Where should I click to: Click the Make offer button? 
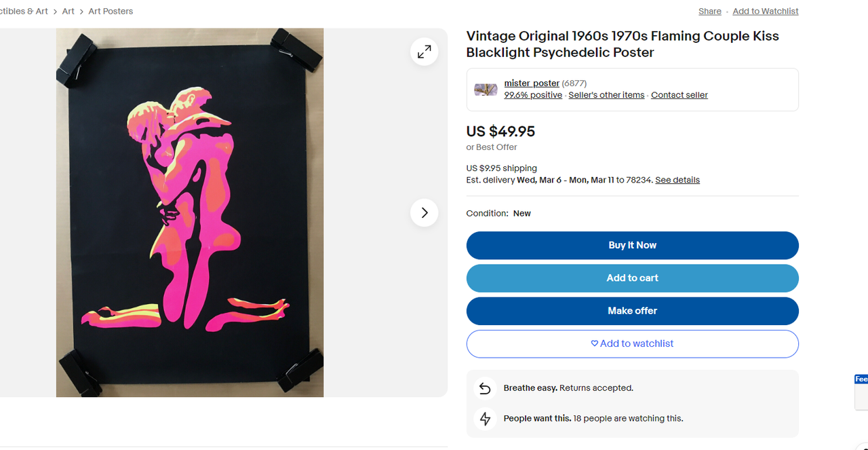point(632,311)
